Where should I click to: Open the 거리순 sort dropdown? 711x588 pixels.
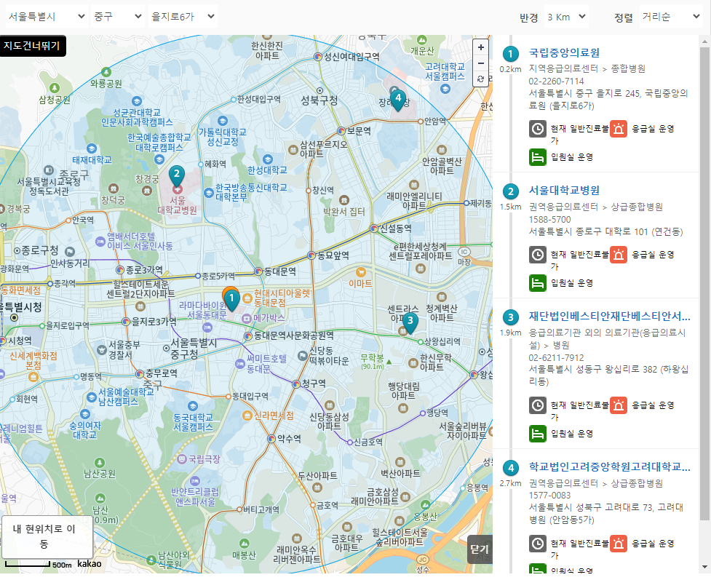pos(671,17)
